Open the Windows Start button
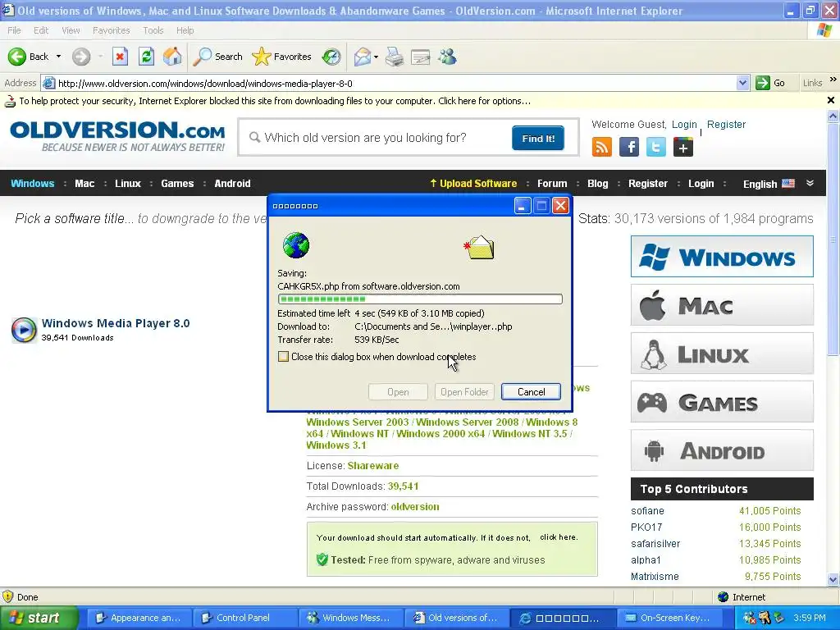 pos(39,618)
